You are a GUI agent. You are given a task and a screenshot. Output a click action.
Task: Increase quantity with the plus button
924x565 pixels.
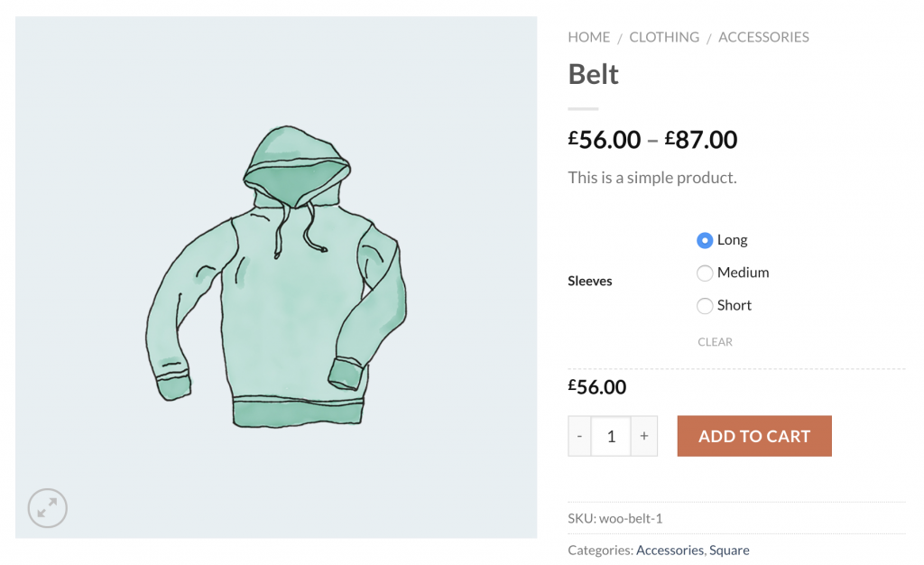click(x=644, y=436)
